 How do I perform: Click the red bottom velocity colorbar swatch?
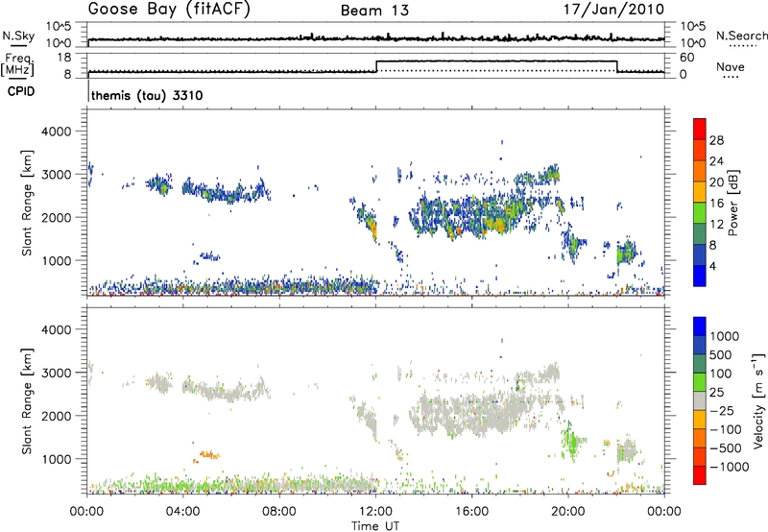coord(700,475)
